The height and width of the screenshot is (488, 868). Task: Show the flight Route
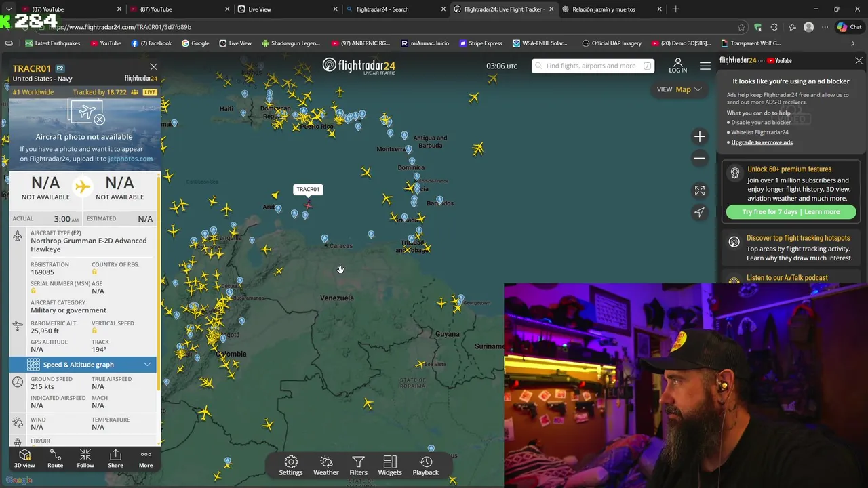[x=55, y=458]
